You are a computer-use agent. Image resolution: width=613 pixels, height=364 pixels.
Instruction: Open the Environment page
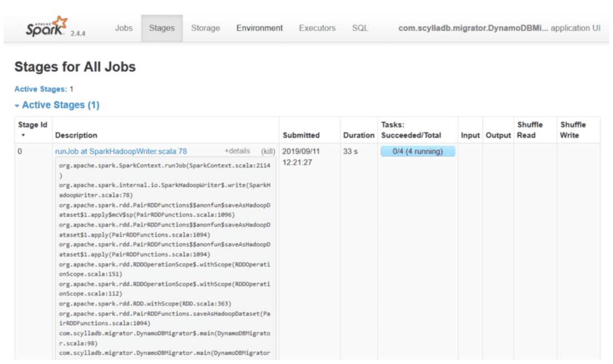pos(259,28)
